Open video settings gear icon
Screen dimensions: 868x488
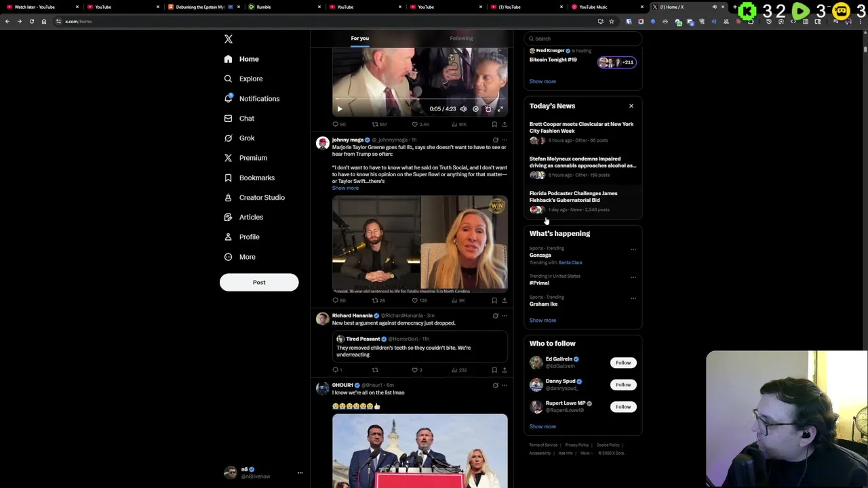point(475,108)
